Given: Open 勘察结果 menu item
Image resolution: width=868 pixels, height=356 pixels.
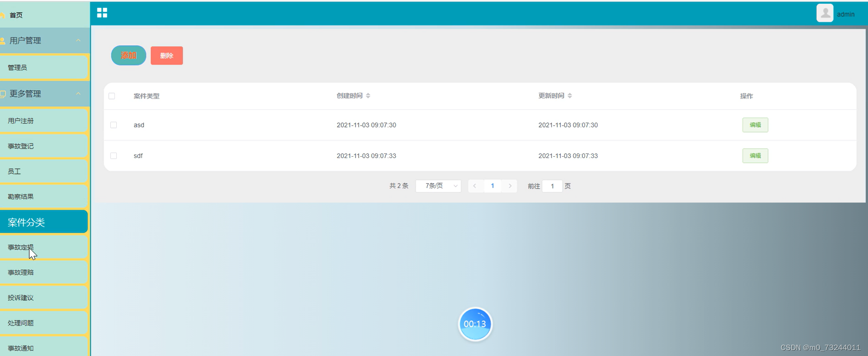Looking at the screenshot, I should point(44,197).
